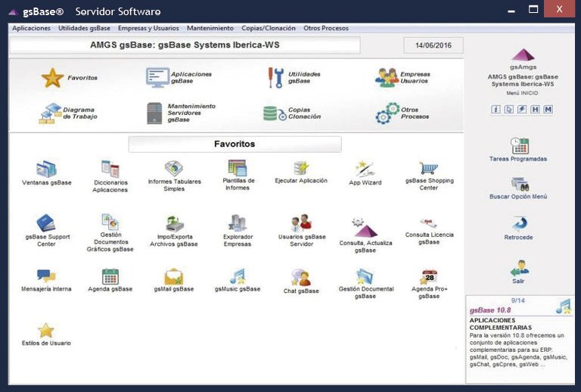
Task: Click the gsBase 10.8 news heading
Action: pyautogui.click(x=490, y=310)
